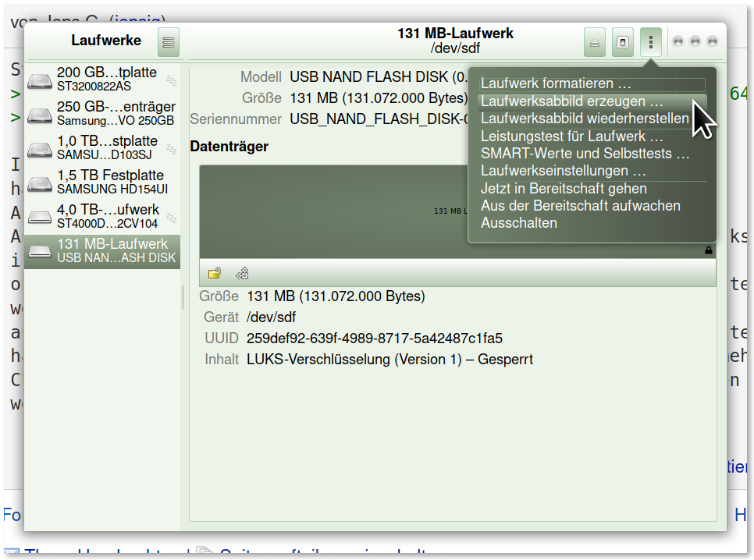
Task: Click hard disk icon of 200 GB drive
Action: point(40,80)
